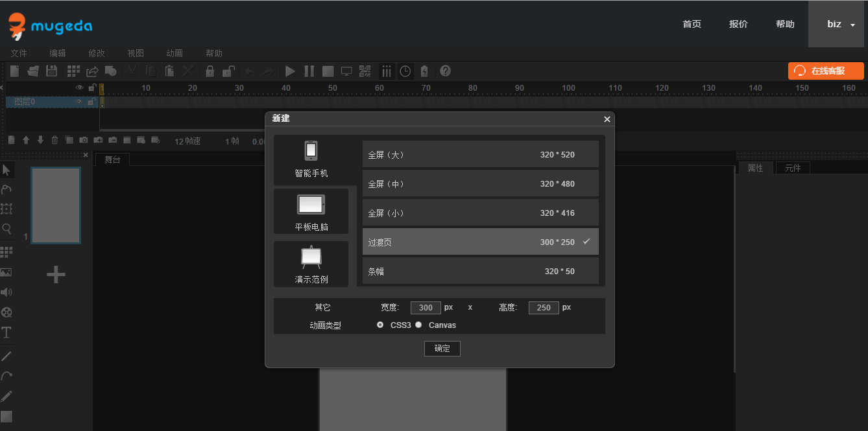Select the Zoom magnifier tool
The height and width of the screenshot is (431, 868).
(6, 229)
